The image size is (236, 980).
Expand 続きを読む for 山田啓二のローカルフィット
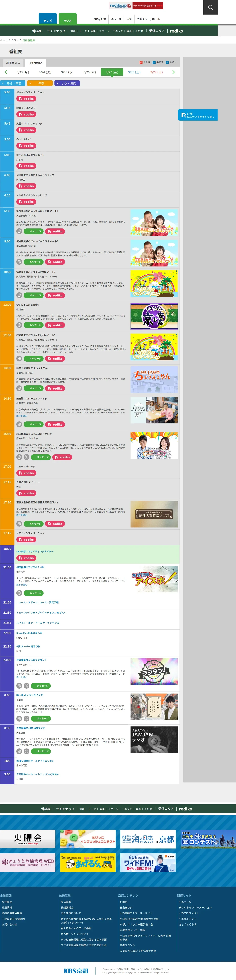22,416
